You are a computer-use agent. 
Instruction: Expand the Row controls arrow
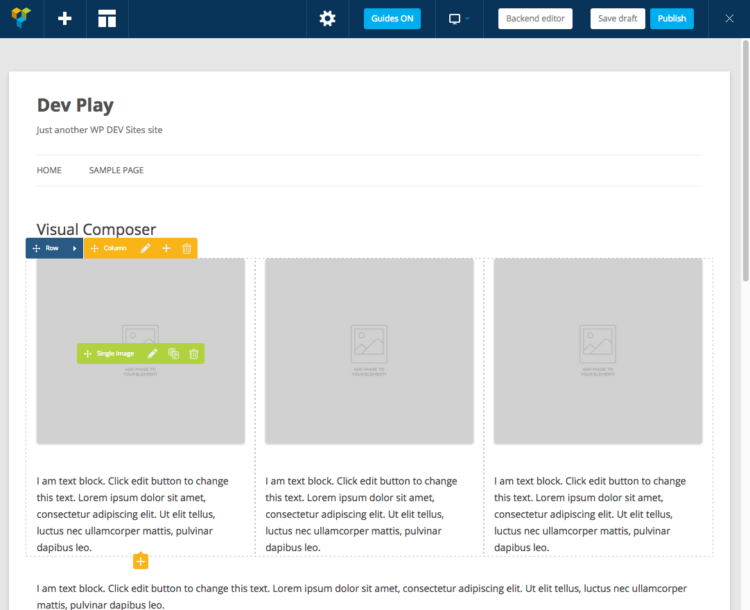74,248
